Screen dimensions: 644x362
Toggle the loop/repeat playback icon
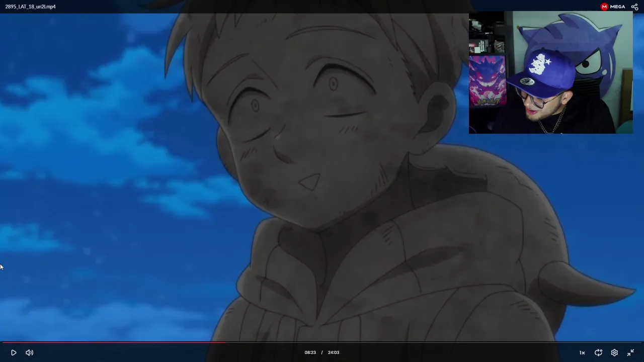[x=598, y=352]
